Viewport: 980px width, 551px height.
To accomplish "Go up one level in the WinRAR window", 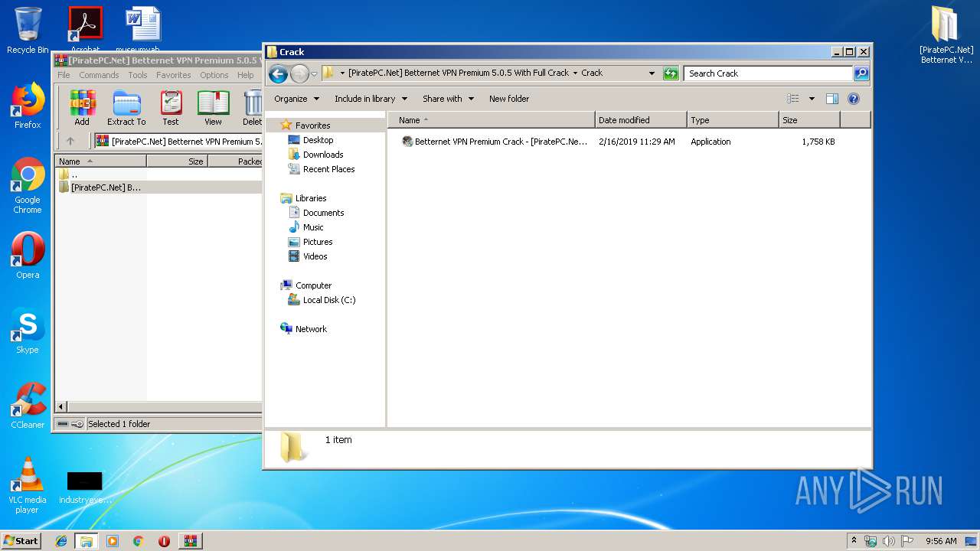I will coord(70,141).
